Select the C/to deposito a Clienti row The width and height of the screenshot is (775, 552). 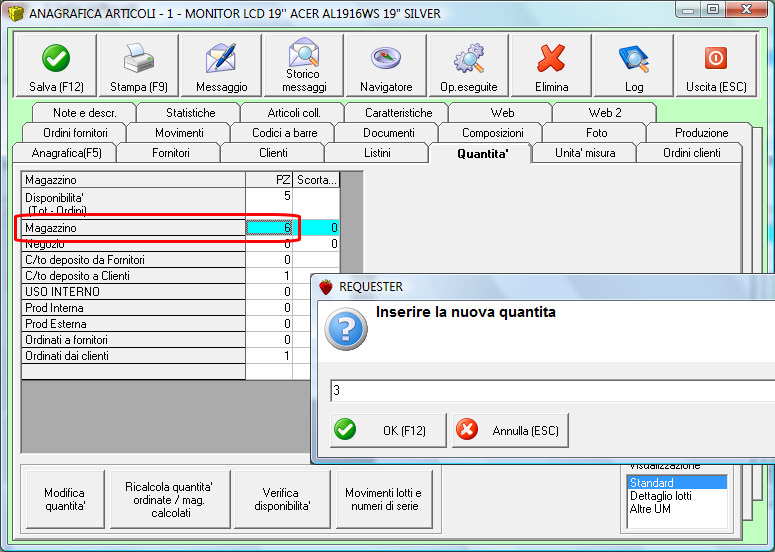pyautogui.click(x=133, y=276)
